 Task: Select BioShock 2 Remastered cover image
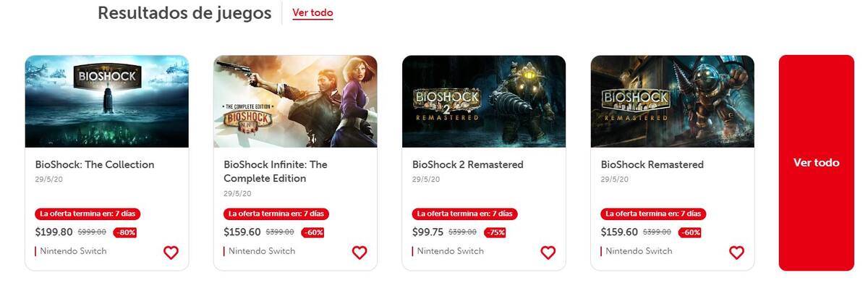[x=484, y=101]
